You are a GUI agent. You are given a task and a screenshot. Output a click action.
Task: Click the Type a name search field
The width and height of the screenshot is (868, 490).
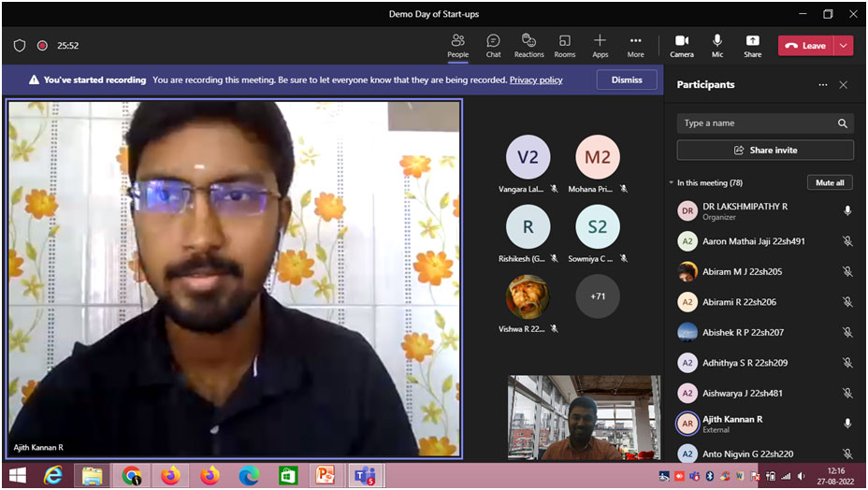click(758, 123)
